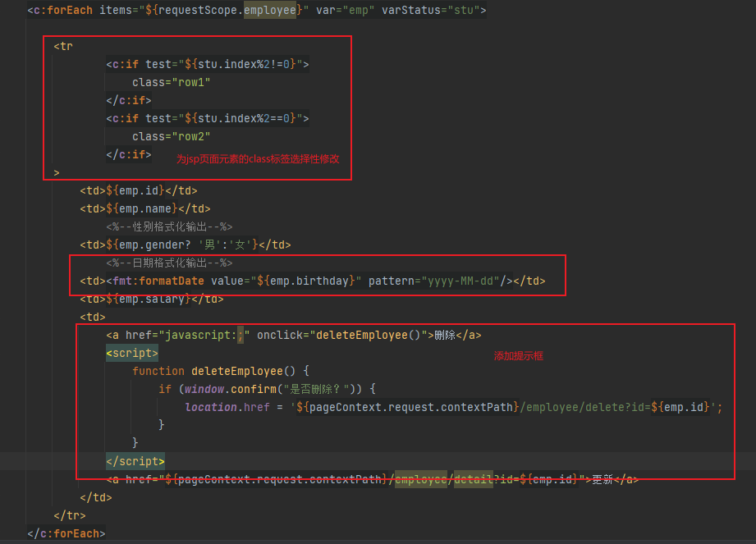
Task: Click the emp.gender '男':'女' expression line
Action: pyautogui.click(x=186, y=245)
